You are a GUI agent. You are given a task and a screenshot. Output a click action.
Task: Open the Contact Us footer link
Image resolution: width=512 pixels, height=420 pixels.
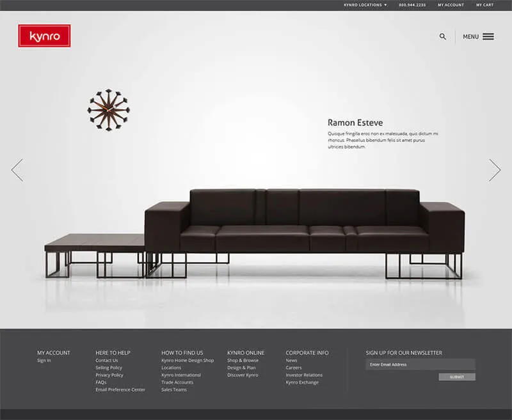pyautogui.click(x=107, y=361)
